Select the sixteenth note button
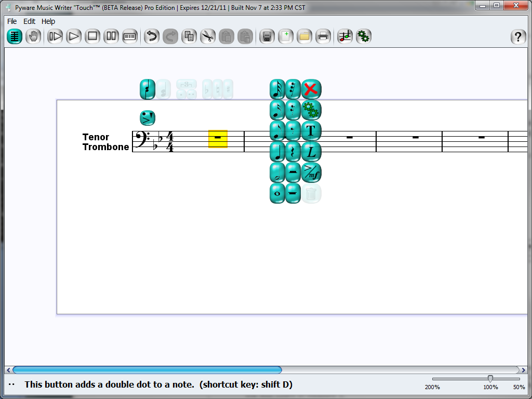 pos(277,110)
